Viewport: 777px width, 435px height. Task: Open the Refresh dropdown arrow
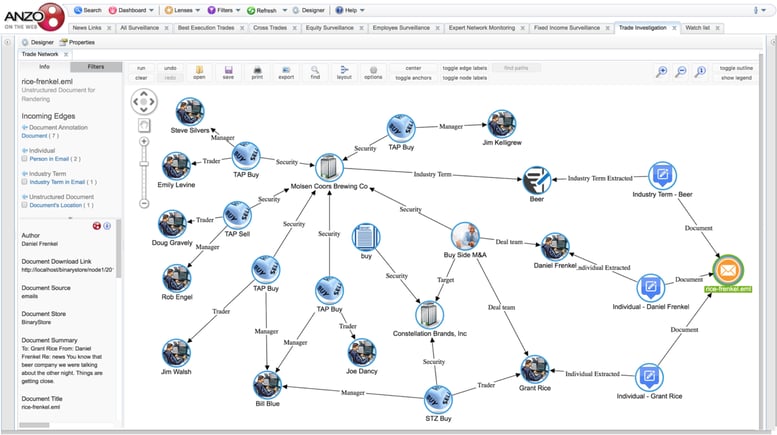pos(285,10)
